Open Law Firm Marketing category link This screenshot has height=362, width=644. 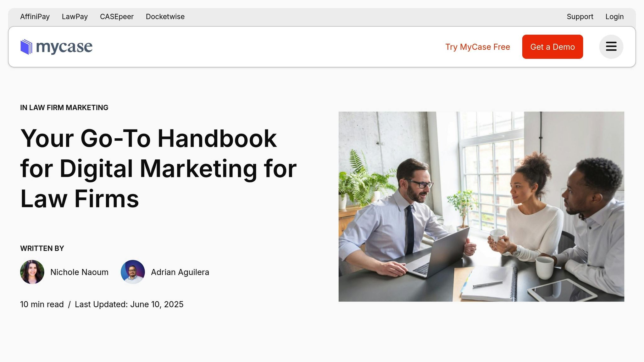click(68, 108)
